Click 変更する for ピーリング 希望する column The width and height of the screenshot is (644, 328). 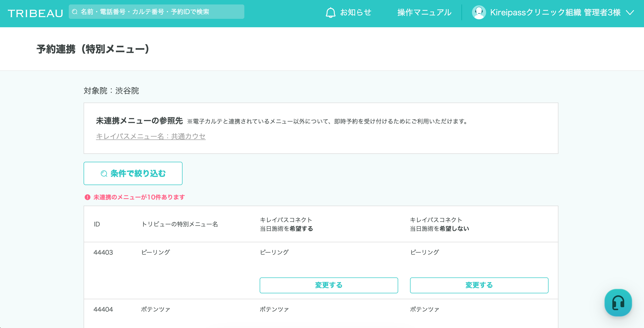pyautogui.click(x=328, y=285)
